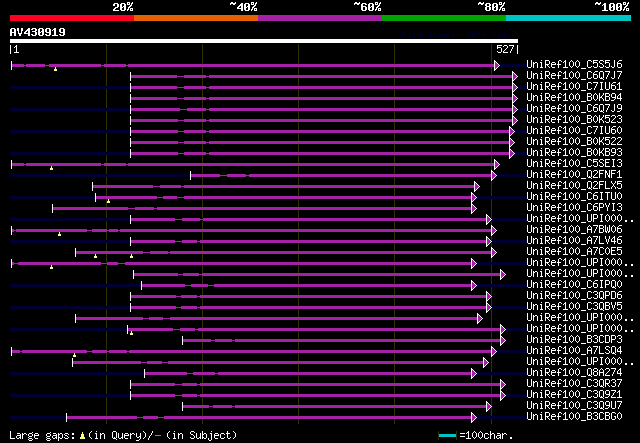
Task: Click the green ~80% identity color segment
Action: [444, 18]
